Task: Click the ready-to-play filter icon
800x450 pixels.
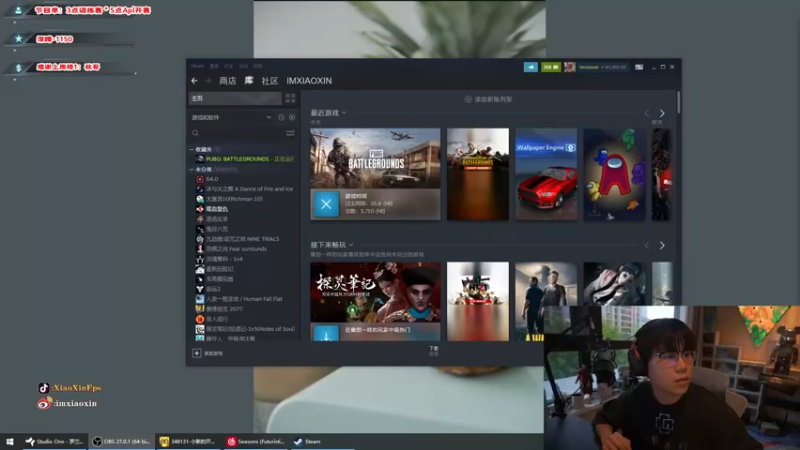Action: [x=292, y=117]
